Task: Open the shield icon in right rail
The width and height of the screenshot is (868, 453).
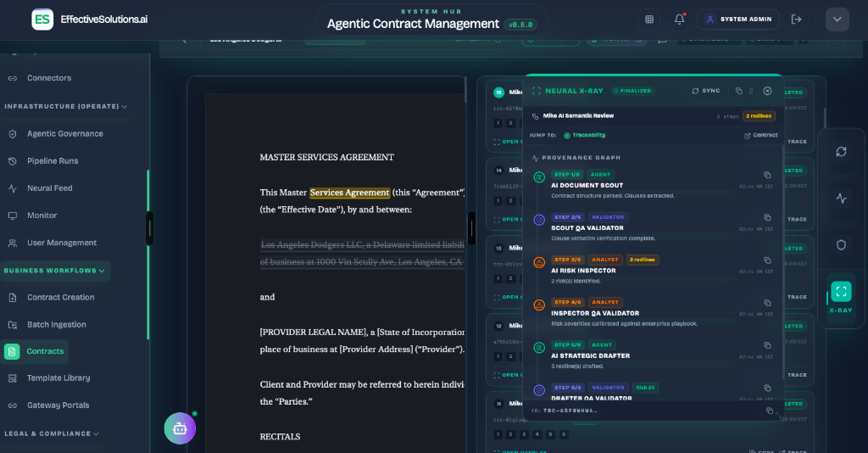Action: click(x=841, y=245)
